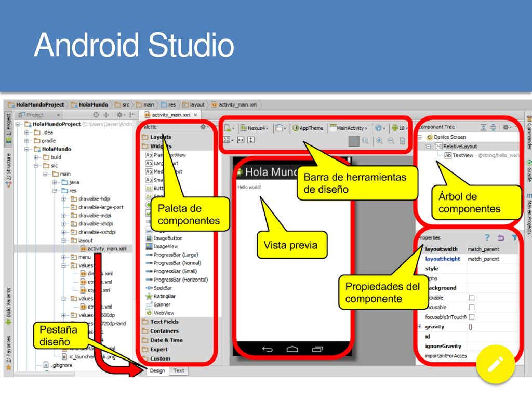Screen dimensions: 532x399
Task: Open the 2: Favorites side tab
Action: [8, 353]
